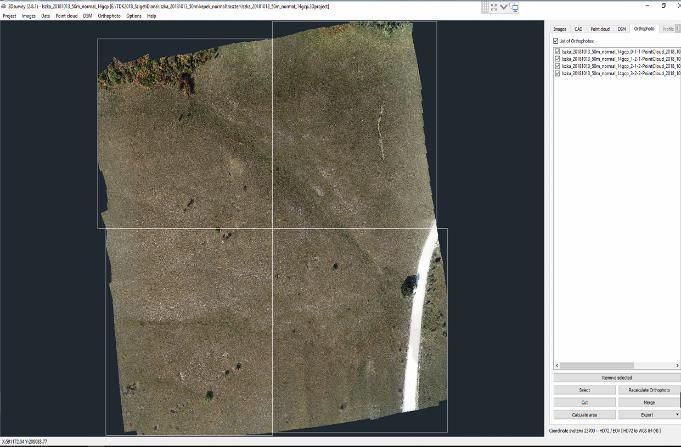This screenshot has height=447, width=681.
Task: Open the Data menu
Action: coord(46,16)
